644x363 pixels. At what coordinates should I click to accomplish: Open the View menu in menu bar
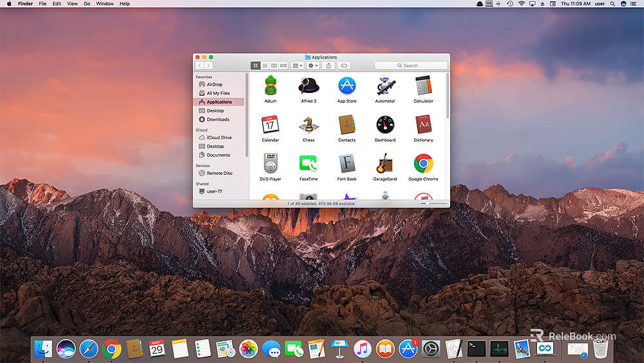point(72,4)
